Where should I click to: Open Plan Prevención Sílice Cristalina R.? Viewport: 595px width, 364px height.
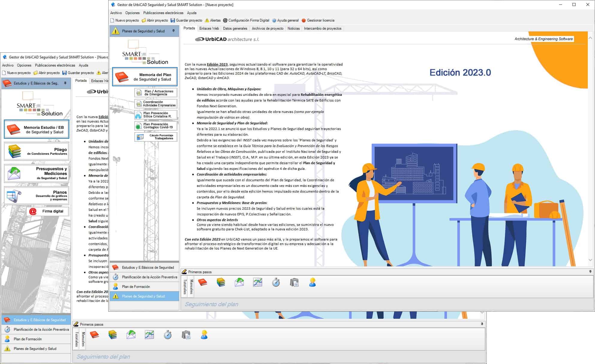coord(156,115)
